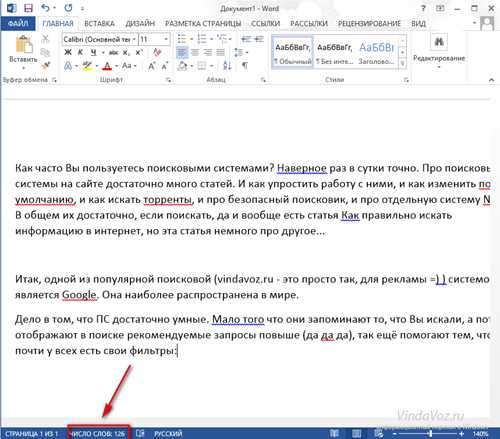Click the Undo arrow icon
The width and height of the screenshot is (500, 439).
[45, 8]
